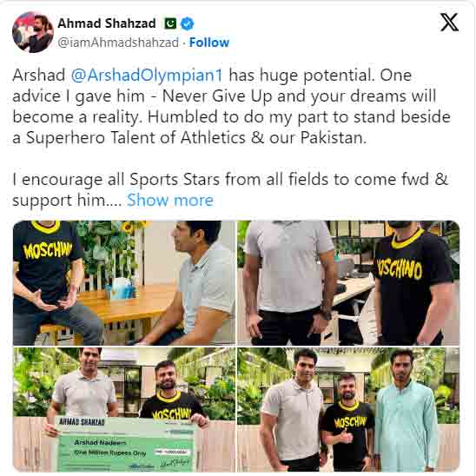The height and width of the screenshot is (476, 476).
Task: Click the Pakistan flag emoji beside name
Action: click(x=170, y=23)
